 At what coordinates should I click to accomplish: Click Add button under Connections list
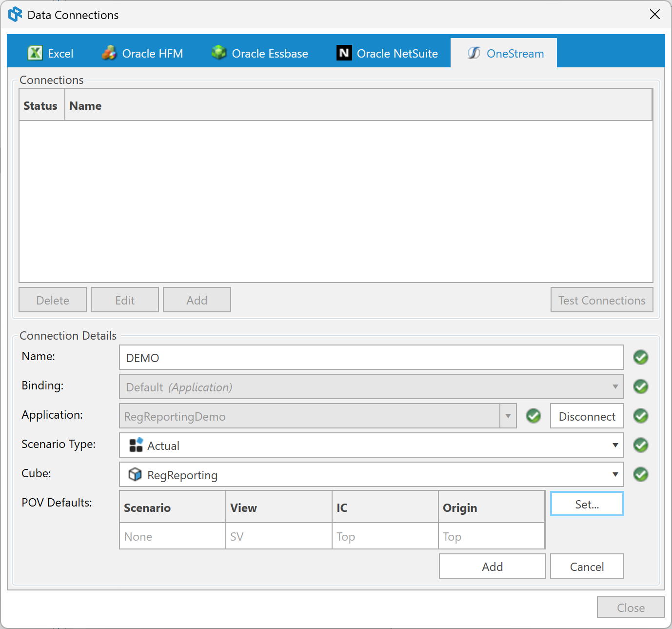click(x=197, y=300)
